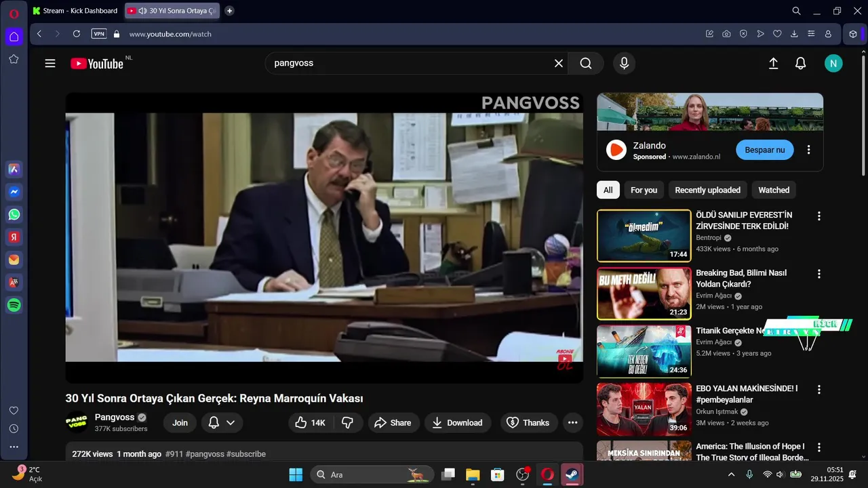Screen dimensions: 868x488
Task: Open a new browser tab
Action: (x=229, y=11)
